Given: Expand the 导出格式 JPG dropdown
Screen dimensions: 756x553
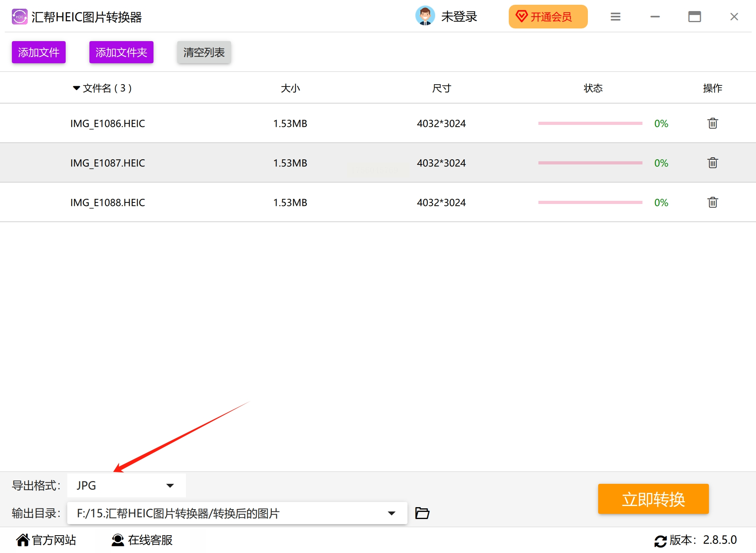Looking at the screenshot, I should pos(126,485).
